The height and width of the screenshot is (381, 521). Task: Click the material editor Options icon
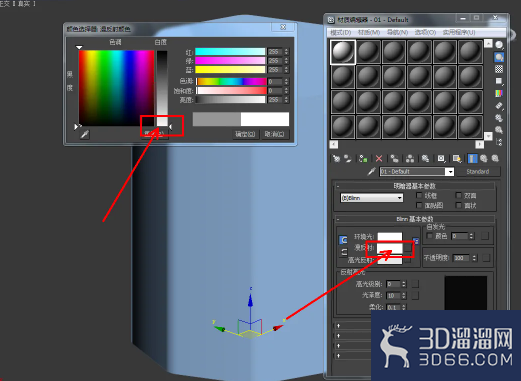point(499,118)
